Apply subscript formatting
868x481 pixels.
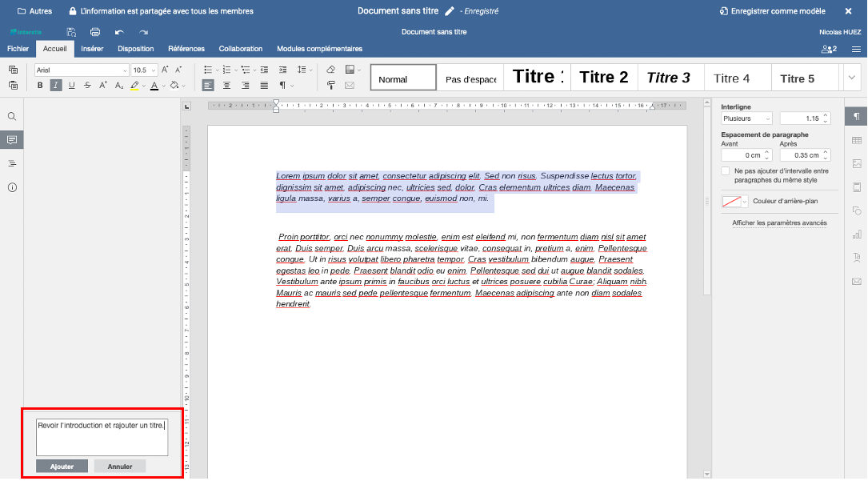(119, 86)
